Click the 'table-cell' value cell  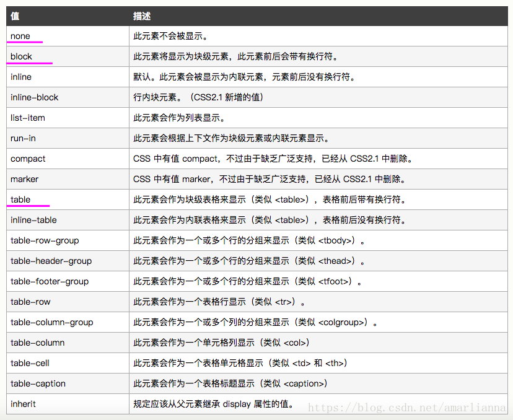click(68, 363)
